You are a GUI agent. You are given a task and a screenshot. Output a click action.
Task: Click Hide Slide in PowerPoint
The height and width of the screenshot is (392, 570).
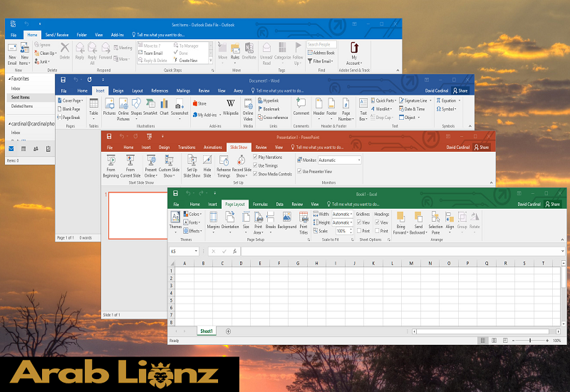pos(207,166)
